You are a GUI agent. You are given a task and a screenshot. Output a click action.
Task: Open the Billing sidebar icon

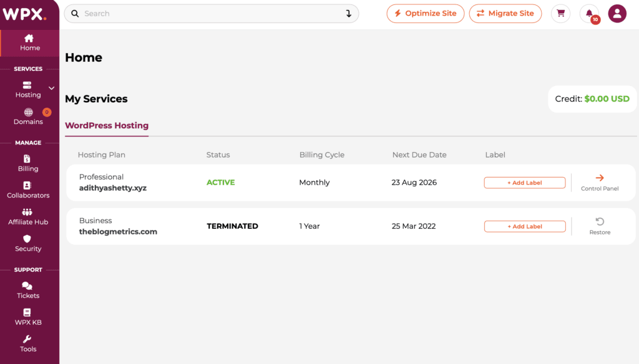pyautogui.click(x=27, y=159)
